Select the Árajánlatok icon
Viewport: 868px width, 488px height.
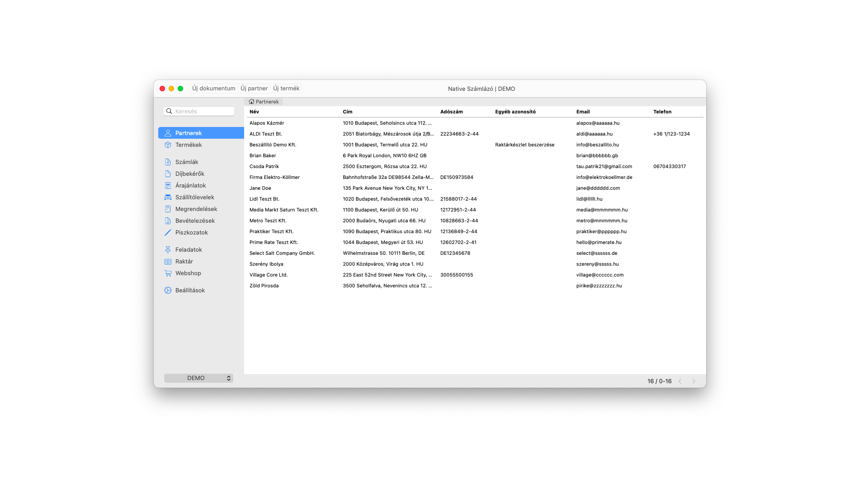(168, 185)
